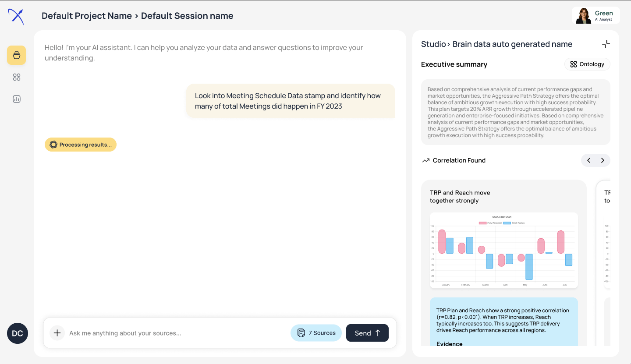The width and height of the screenshot is (631, 364).
Task: Open the analytics bar-chart icon in the sidebar
Action: [16, 99]
